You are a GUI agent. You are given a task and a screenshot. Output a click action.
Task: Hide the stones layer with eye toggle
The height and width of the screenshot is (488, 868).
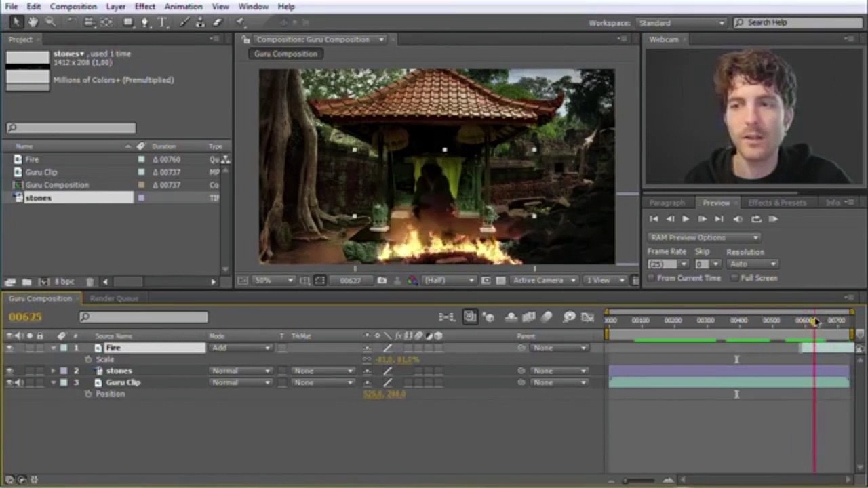pos(9,371)
